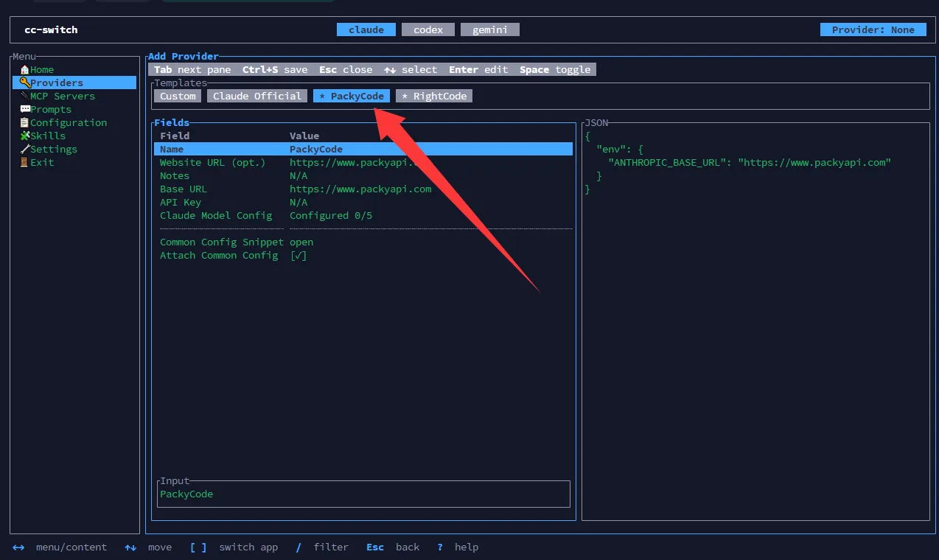939x560 pixels.
Task: Open Skills menu entry
Action: click(x=48, y=136)
